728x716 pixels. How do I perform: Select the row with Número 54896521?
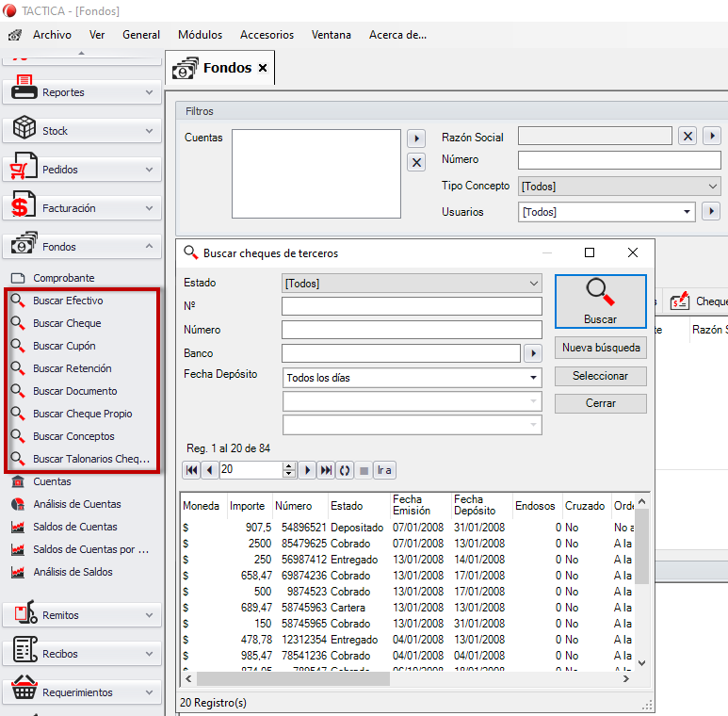coord(406,528)
